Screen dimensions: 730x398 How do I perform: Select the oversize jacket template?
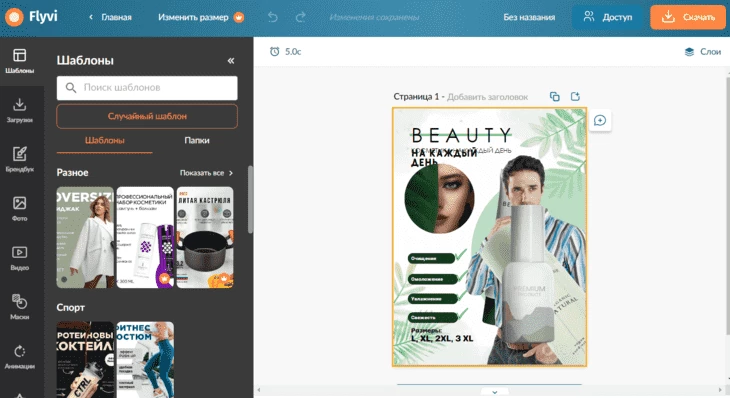click(85, 237)
